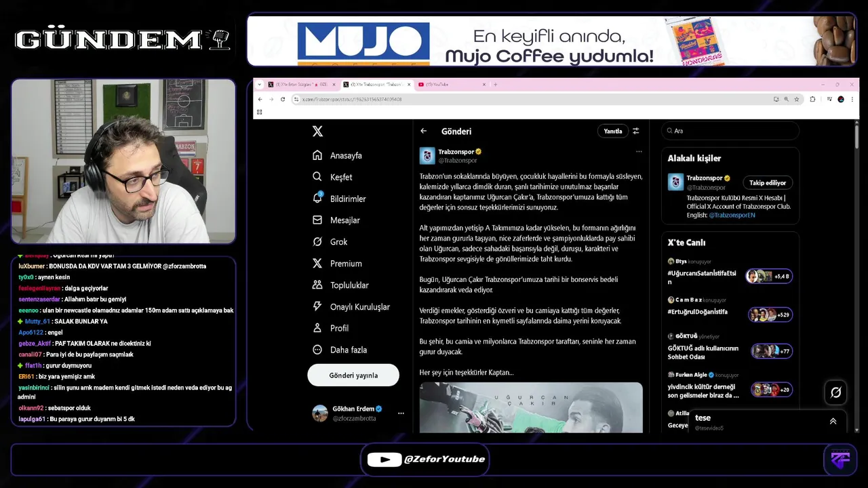This screenshot has height=488, width=868.
Task: Click chat message from ffat1h
Action: coord(55,365)
